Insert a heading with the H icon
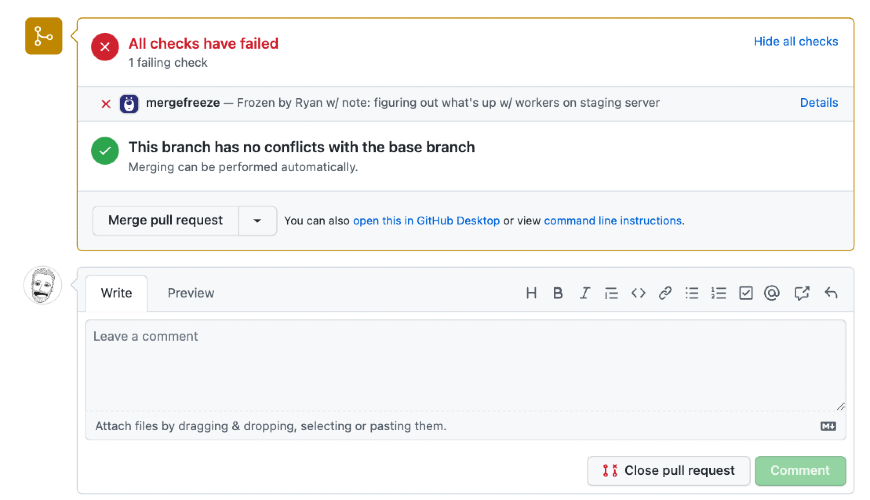Image resolution: width=870 pixels, height=500 pixels. click(x=531, y=293)
